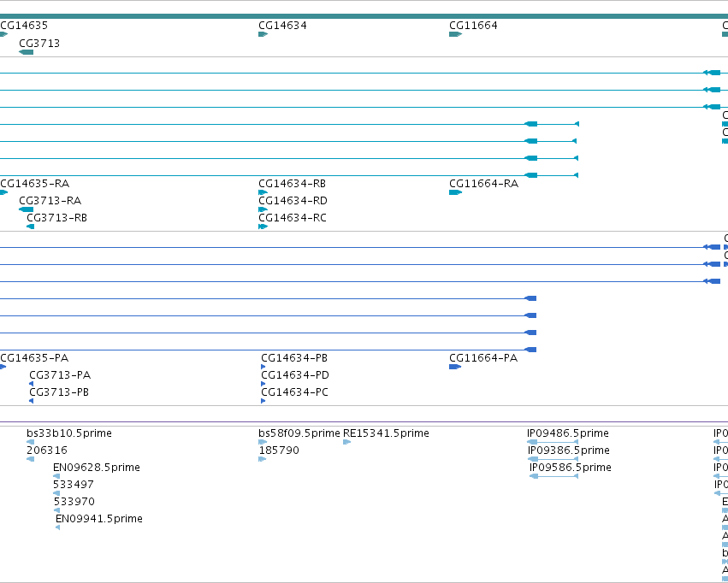
Task: Select the CG11664 gene label
Action: tap(473, 25)
